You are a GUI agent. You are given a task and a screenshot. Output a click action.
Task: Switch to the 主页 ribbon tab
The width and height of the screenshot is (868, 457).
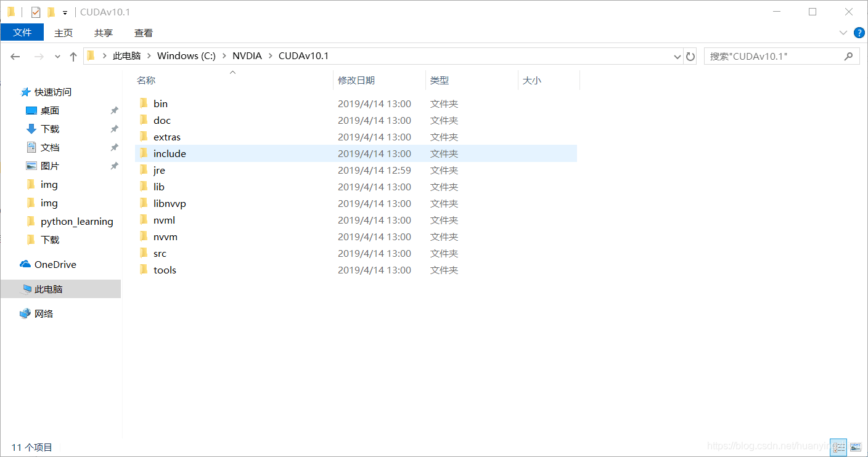(63, 33)
